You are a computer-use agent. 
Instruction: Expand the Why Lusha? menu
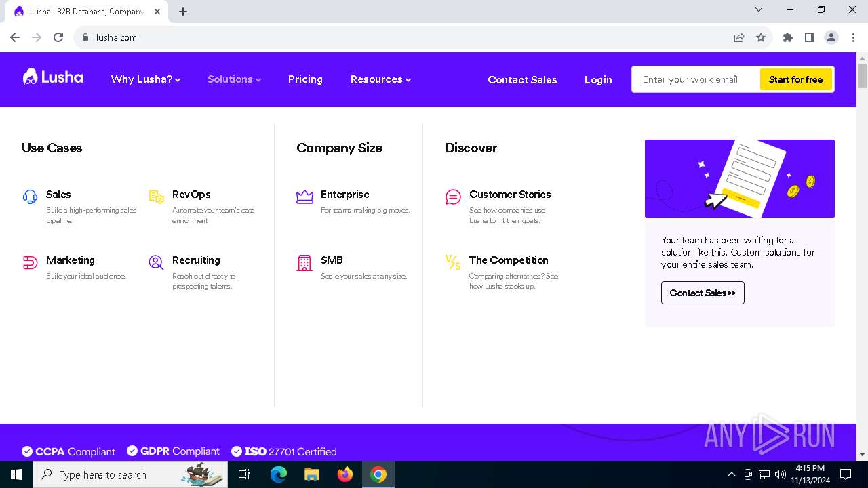[146, 79]
